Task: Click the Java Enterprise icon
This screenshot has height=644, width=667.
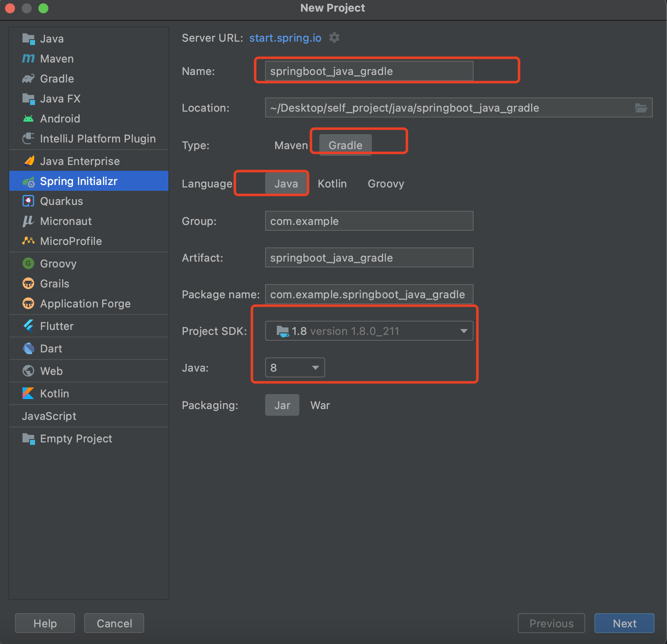Action: (28, 161)
